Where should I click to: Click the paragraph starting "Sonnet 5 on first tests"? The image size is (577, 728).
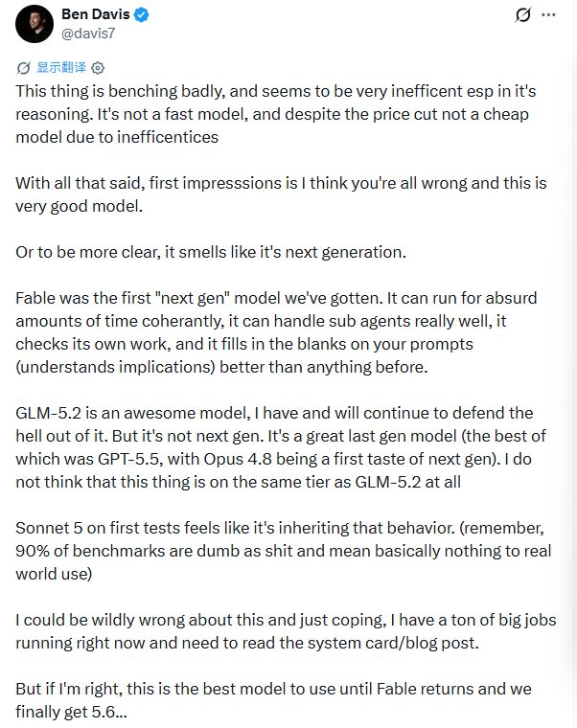click(283, 551)
